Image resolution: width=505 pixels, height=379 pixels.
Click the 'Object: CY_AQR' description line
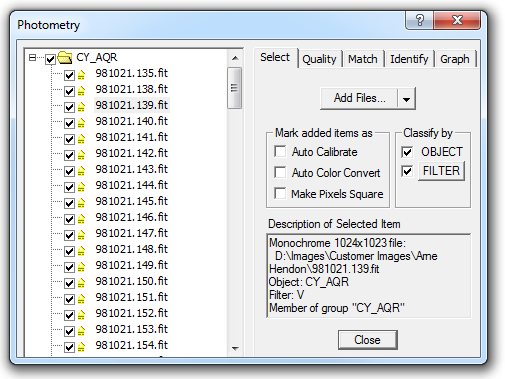[x=309, y=282]
